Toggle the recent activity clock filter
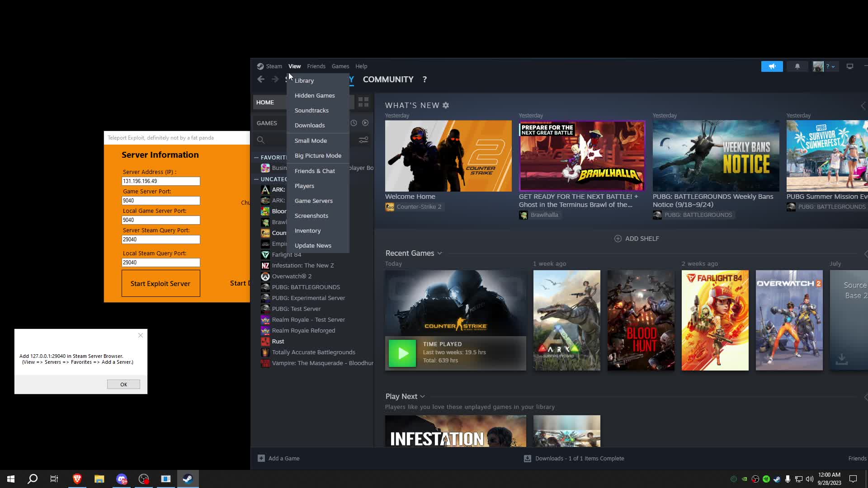This screenshot has width=868, height=488. click(x=354, y=123)
